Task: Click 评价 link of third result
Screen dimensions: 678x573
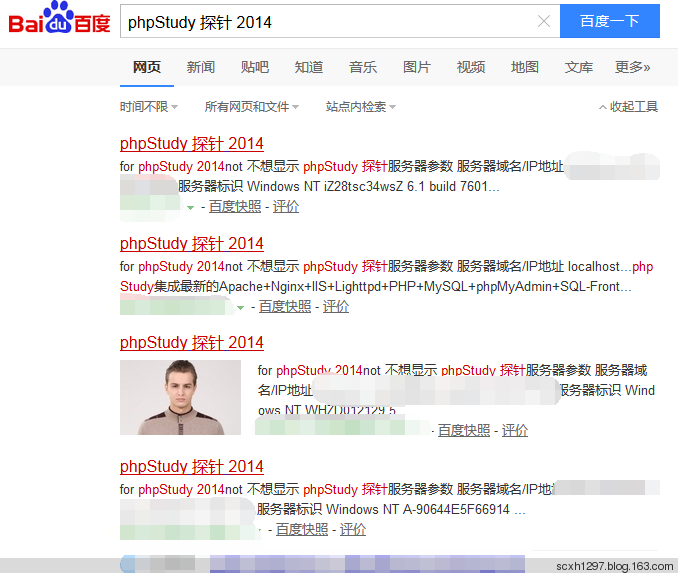Action: pos(515,430)
